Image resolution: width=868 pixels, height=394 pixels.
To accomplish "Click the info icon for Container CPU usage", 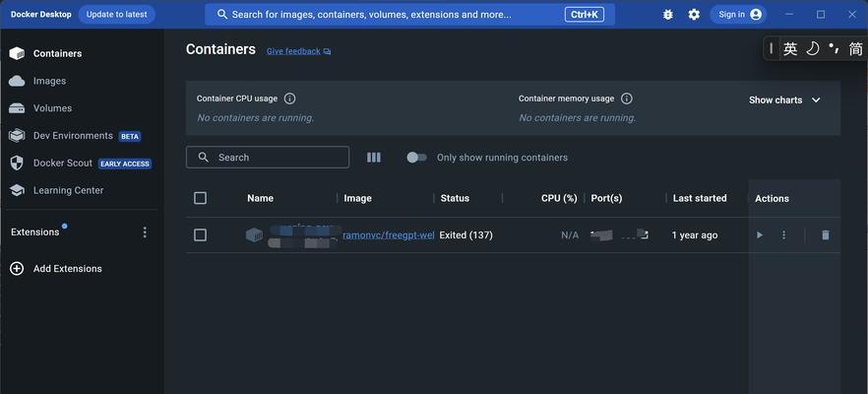I will 289,98.
